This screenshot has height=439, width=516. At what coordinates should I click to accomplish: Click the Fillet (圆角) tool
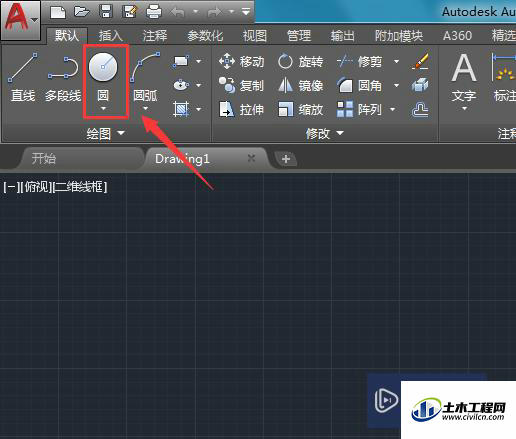pyautogui.click(x=359, y=85)
